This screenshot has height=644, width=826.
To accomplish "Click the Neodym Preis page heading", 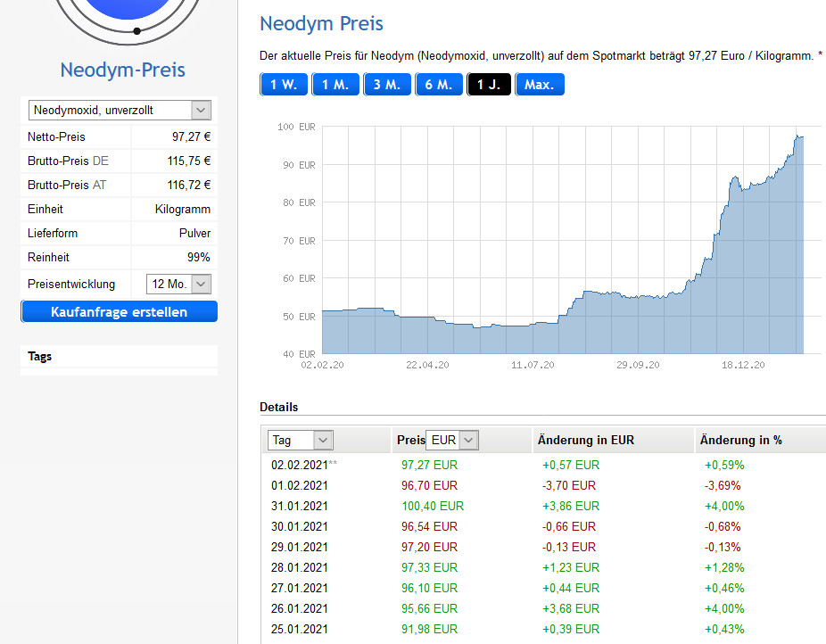I will (x=321, y=24).
